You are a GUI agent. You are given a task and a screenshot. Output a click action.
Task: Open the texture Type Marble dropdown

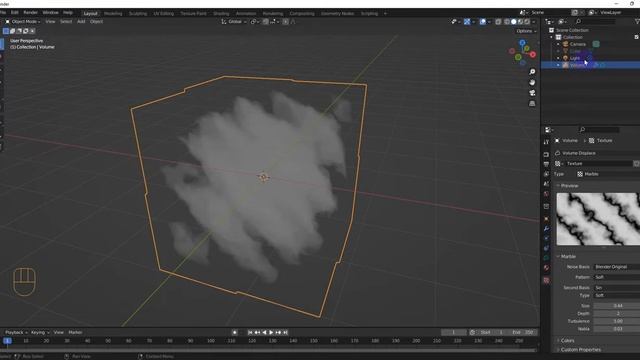608,174
